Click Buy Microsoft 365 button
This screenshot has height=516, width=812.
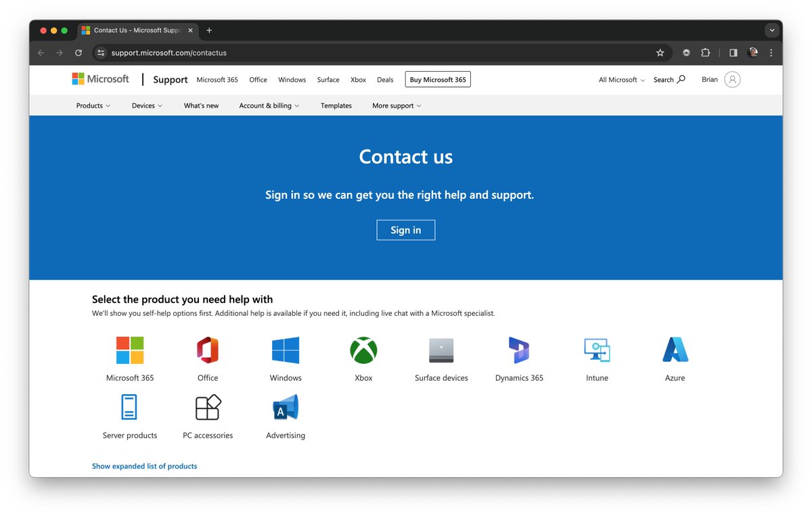click(438, 80)
